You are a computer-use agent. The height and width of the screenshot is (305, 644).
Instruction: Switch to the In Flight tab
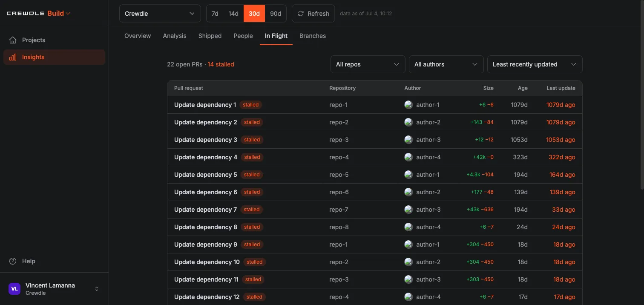click(x=276, y=36)
